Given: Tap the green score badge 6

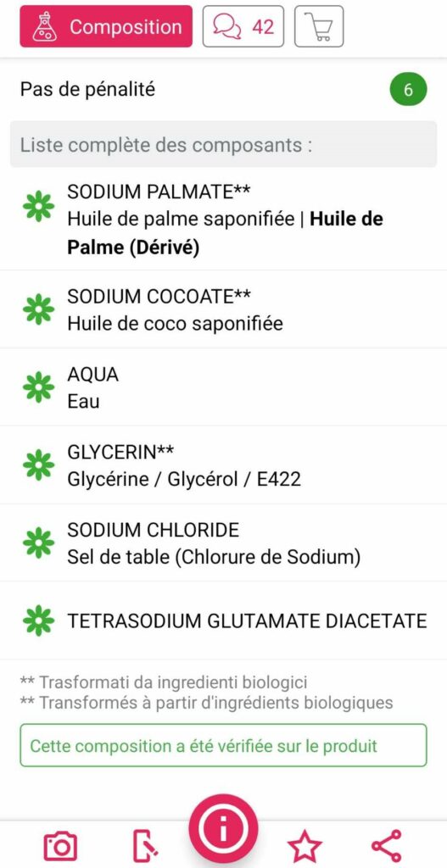Looking at the screenshot, I should pyautogui.click(x=408, y=90).
